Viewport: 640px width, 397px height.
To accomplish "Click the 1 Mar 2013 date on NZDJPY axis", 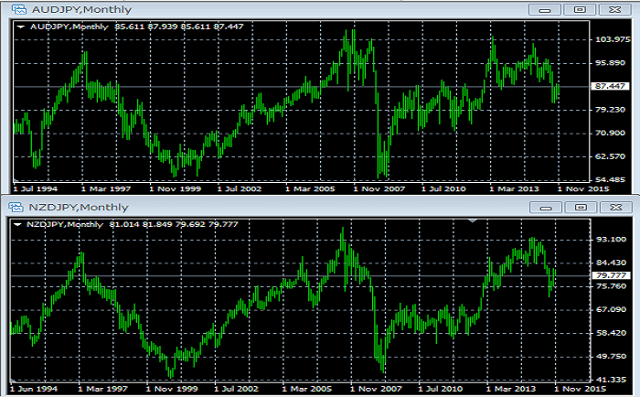I will 511,389.
